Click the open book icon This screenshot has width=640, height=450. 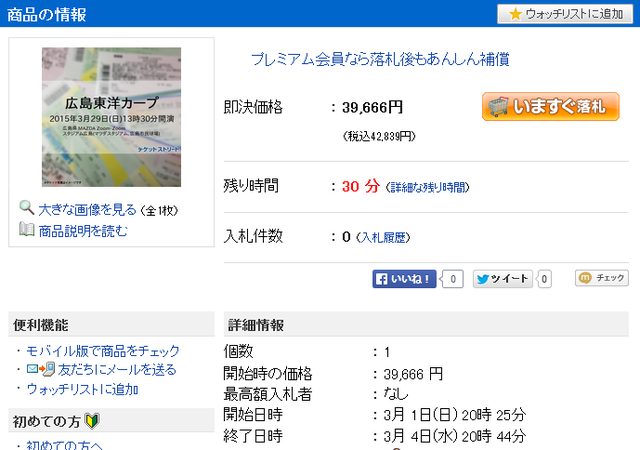tap(27, 229)
